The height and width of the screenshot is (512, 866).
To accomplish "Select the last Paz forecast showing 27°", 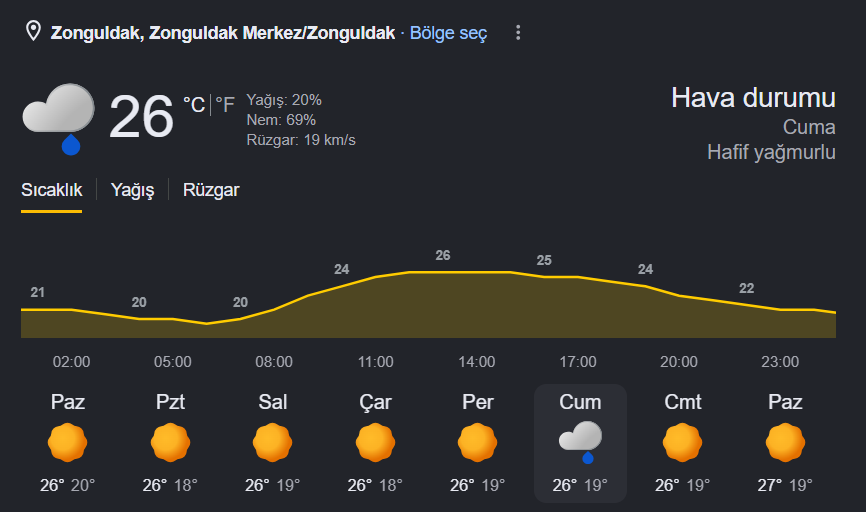I will point(785,443).
